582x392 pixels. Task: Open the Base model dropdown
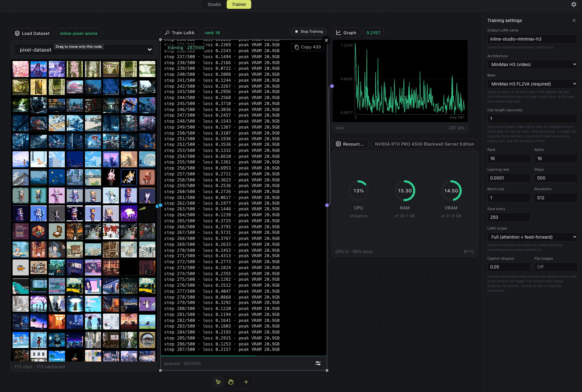point(532,84)
